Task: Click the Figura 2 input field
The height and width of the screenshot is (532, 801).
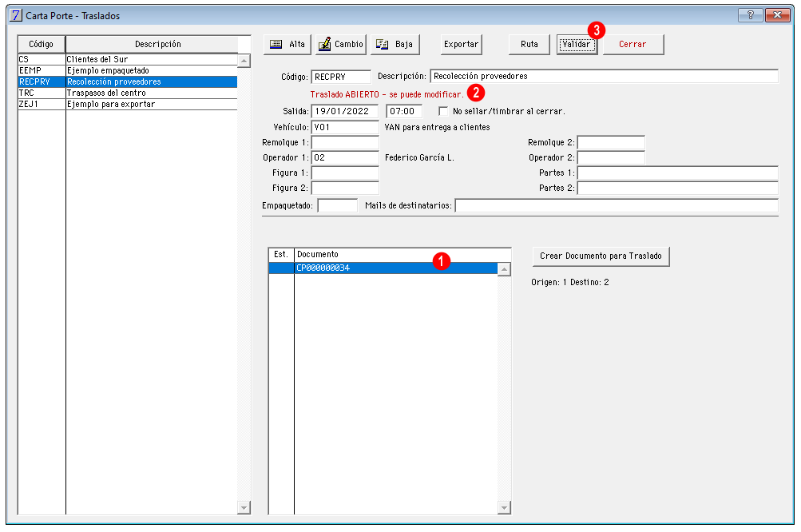Action: [345, 188]
